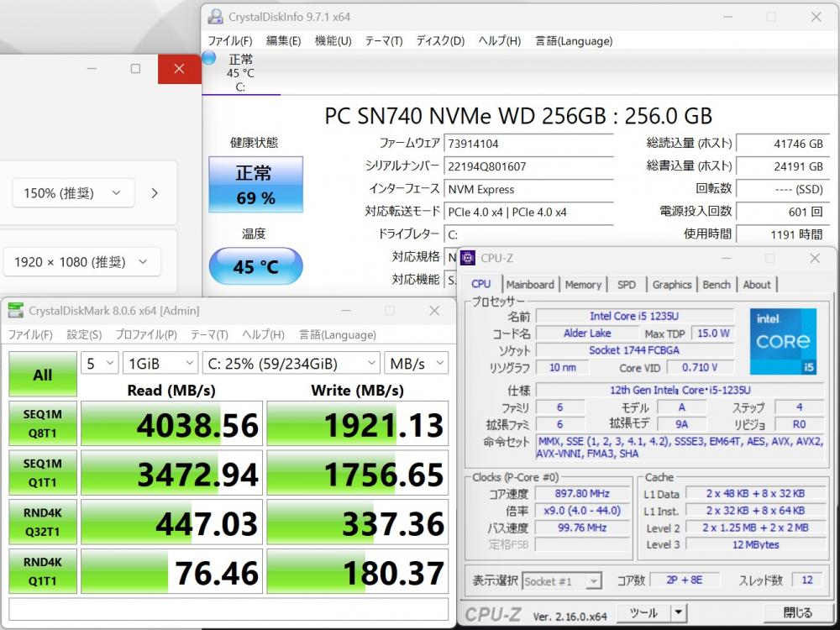Click the 45 °C temperature indicator
Viewport: 840px width, 630px height.
(x=255, y=265)
